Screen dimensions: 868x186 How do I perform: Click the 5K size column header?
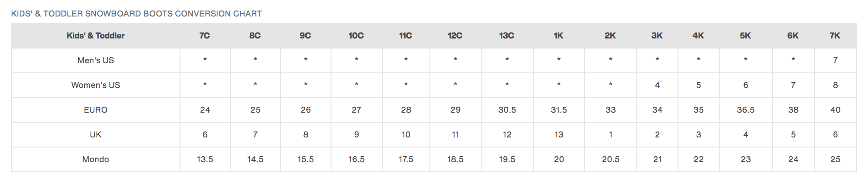pyautogui.click(x=745, y=36)
